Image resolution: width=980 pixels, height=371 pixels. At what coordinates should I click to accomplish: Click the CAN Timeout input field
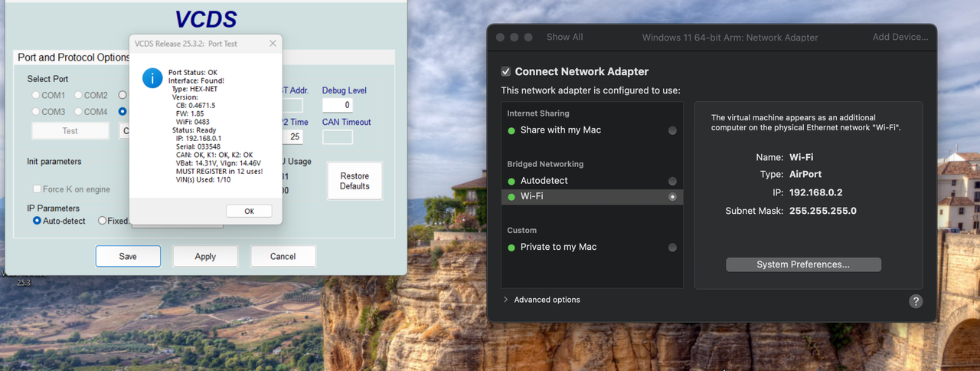click(x=338, y=137)
